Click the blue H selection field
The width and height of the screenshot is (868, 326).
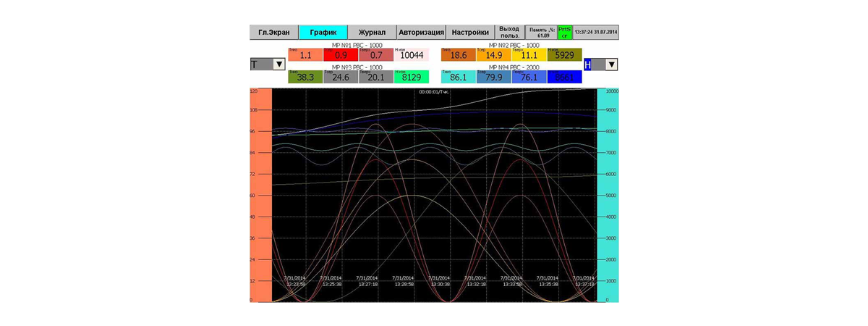pyautogui.click(x=588, y=64)
